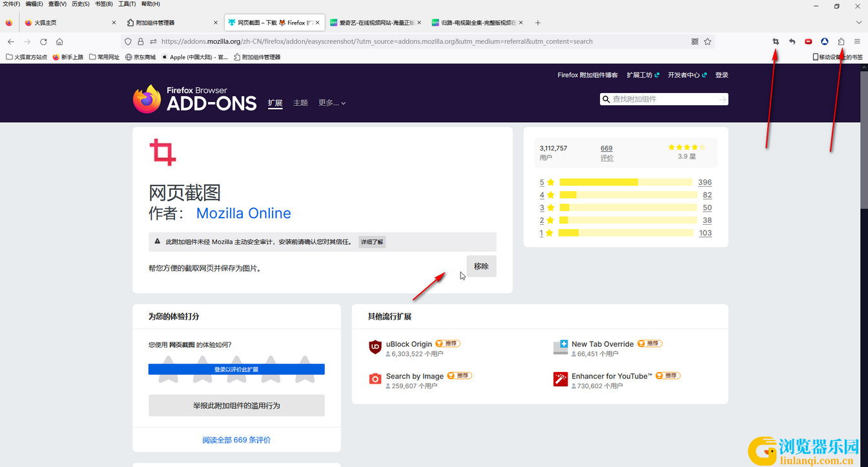
Task: Click the shield tracking protection icon
Action: tap(128, 41)
